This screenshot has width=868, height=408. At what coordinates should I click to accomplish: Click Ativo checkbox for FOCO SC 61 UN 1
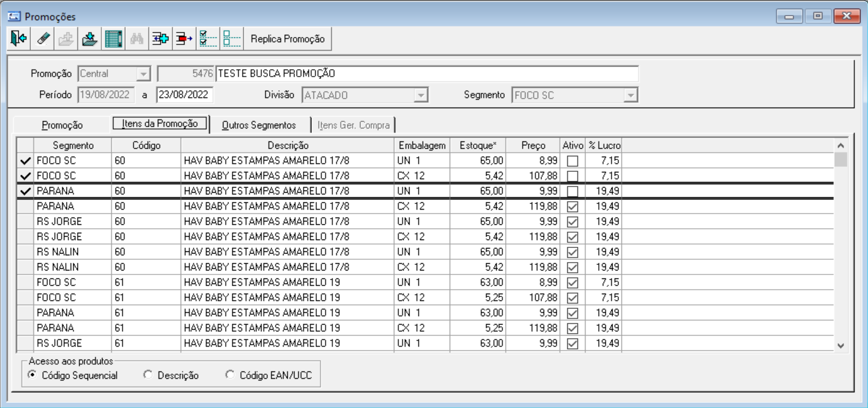click(x=572, y=282)
